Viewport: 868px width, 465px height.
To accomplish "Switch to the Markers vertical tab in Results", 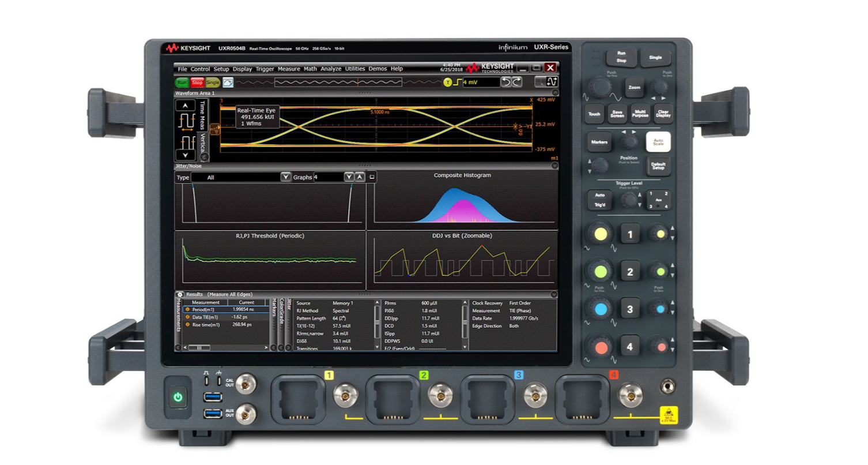I will pos(273,314).
